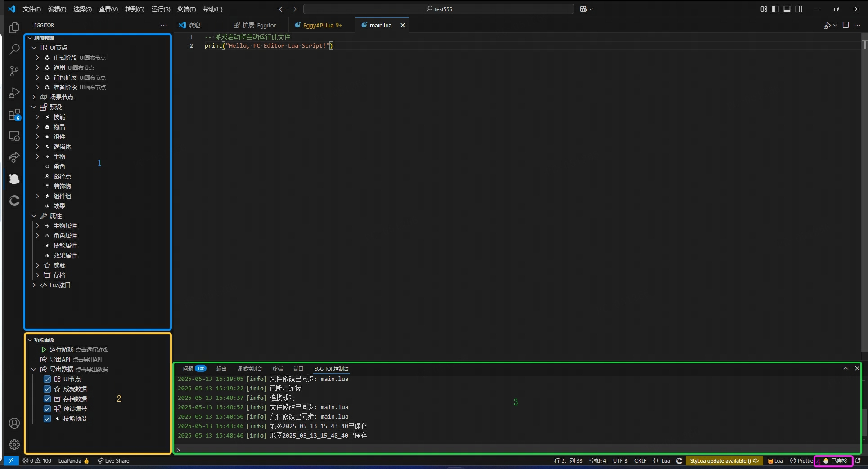
Task: Click 导出API in the function panel
Action: click(59, 359)
